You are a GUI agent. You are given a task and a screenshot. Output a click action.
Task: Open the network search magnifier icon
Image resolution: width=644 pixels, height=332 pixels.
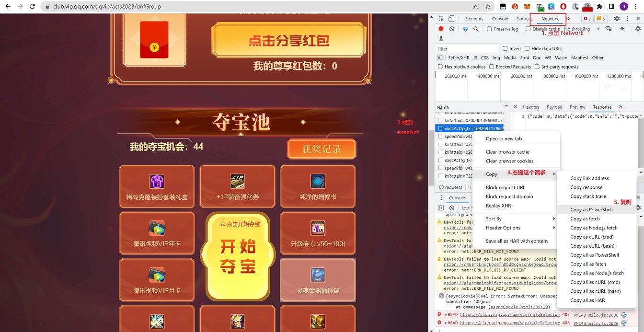(x=476, y=29)
